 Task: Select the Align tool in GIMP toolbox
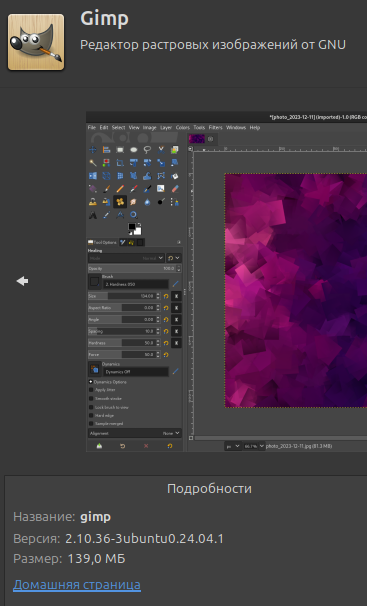tap(106, 150)
